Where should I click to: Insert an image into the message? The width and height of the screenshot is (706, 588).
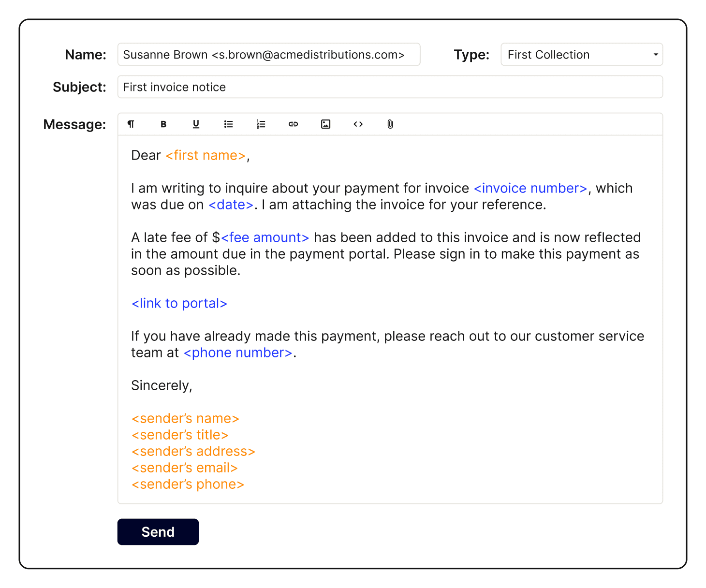click(325, 124)
